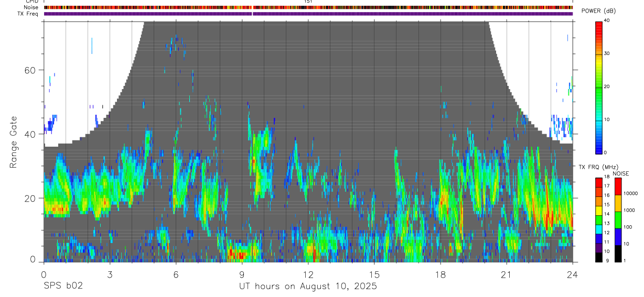The image size is (644, 297).
Task: Click the 60 tick on the Range Gate axis
Action: tap(30, 70)
